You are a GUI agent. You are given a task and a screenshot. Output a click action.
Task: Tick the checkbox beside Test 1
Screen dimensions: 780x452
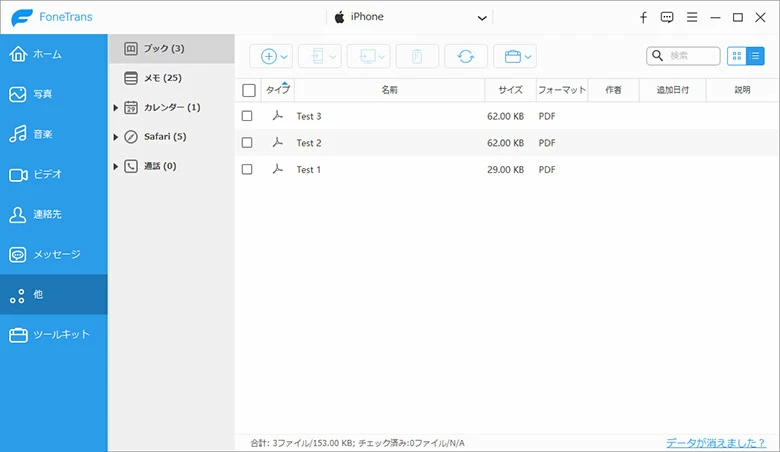pyautogui.click(x=248, y=170)
